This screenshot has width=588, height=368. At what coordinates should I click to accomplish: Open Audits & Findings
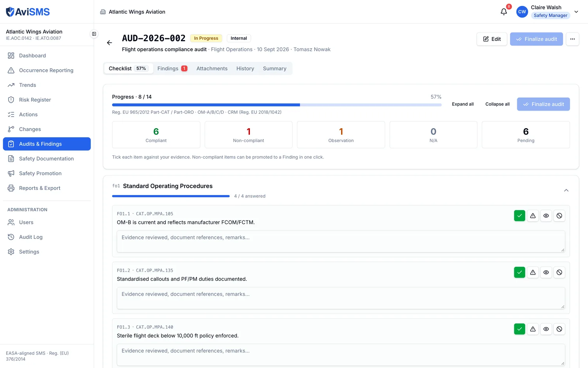click(x=47, y=144)
